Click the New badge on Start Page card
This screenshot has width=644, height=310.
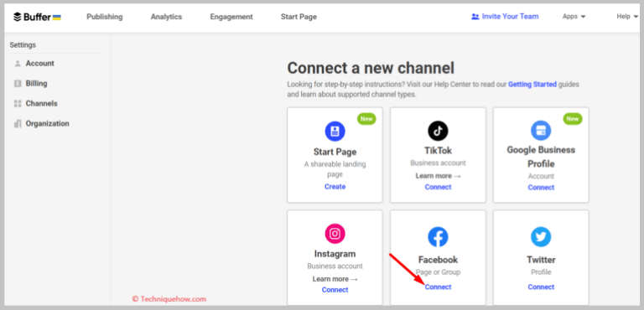point(366,119)
